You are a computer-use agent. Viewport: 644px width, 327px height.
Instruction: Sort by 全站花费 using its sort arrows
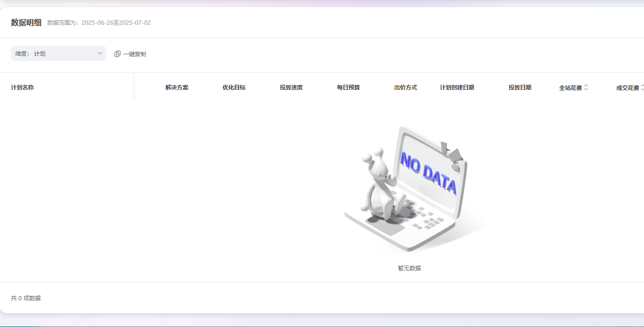(x=586, y=88)
